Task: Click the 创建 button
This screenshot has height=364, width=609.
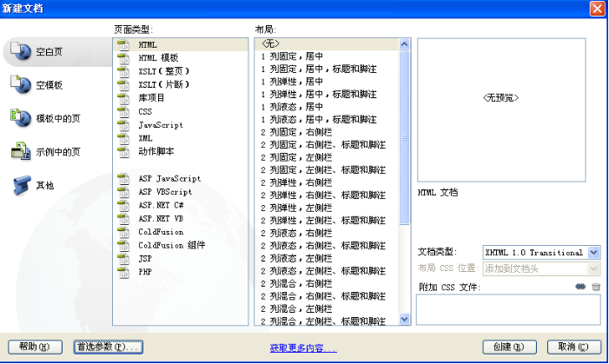Action: [x=508, y=347]
